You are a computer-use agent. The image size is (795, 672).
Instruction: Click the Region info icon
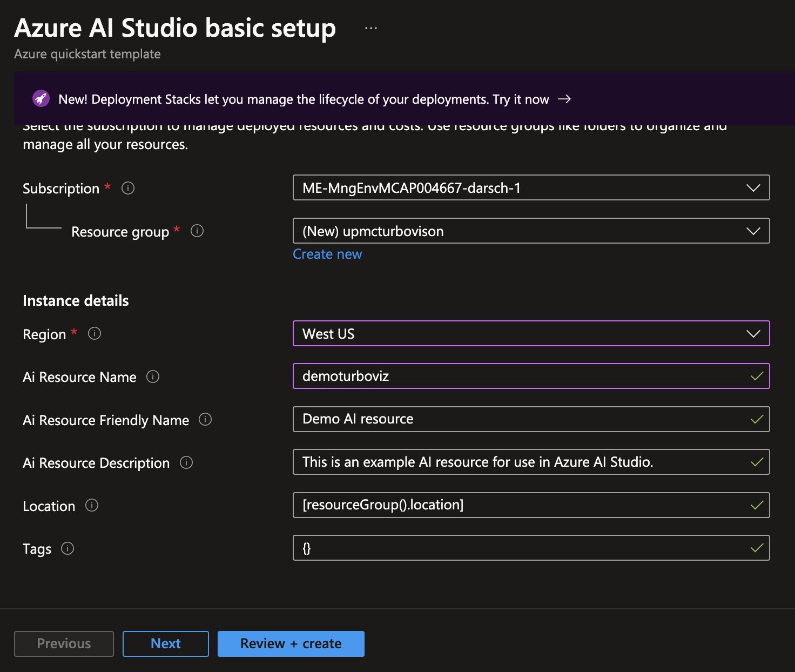pos(95,334)
